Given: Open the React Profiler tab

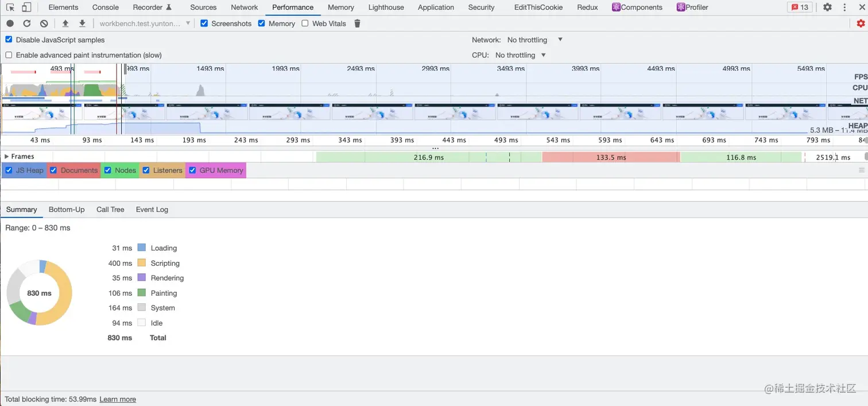Looking at the screenshot, I should (x=692, y=7).
